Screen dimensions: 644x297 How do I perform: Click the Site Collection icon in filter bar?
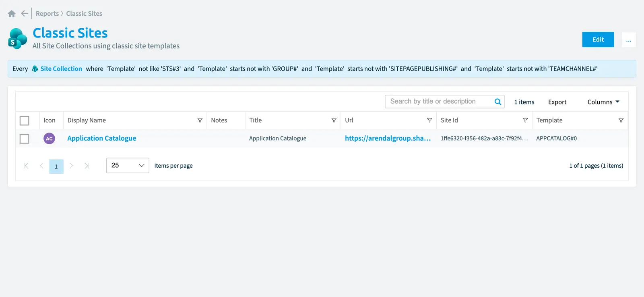35,69
